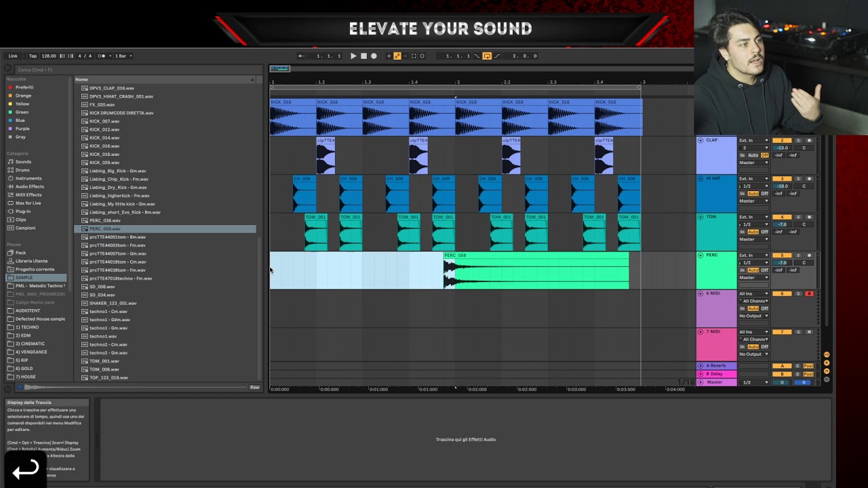Arm the Arrangement Record button
Viewport: 868px width, 488px height.
(374, 56)
